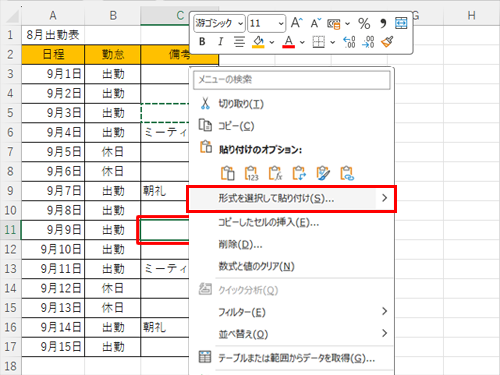Viewport: 500px width, 375px height.
Task: Click the 9月9日 date cell
Action: pyautogui.click(x=53, y=230)
